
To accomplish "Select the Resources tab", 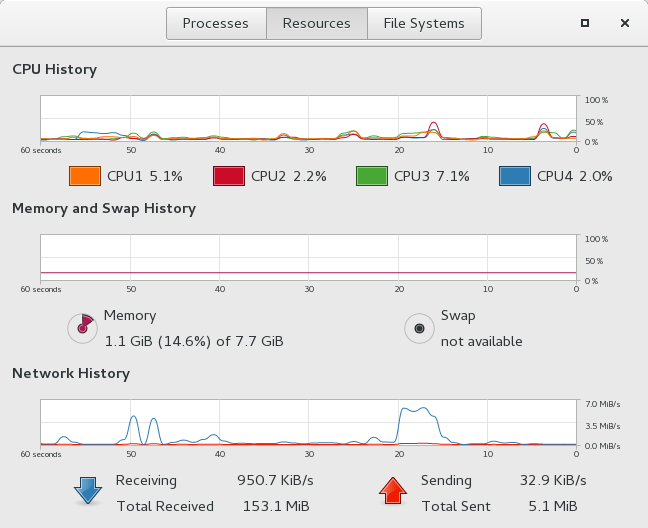I will click(x=316, y=23).
